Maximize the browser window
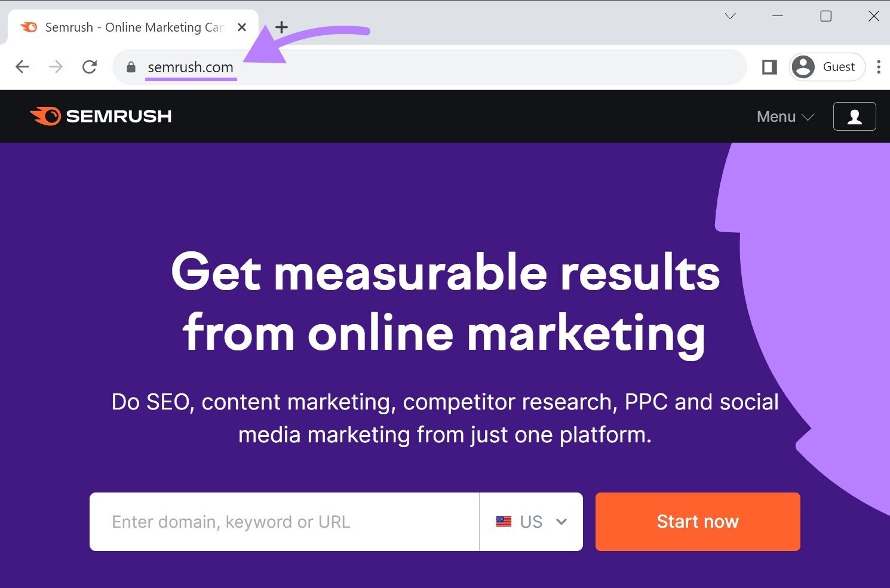Image resolution: width=890 pixels, height=588 pixels. pyautogui.click(x=825, y=16)
